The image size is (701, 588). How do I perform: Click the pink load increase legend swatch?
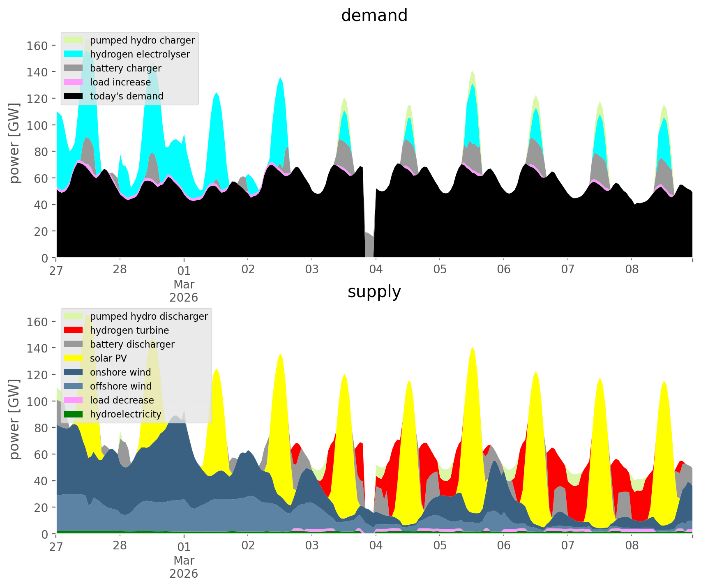pos(74,82)
